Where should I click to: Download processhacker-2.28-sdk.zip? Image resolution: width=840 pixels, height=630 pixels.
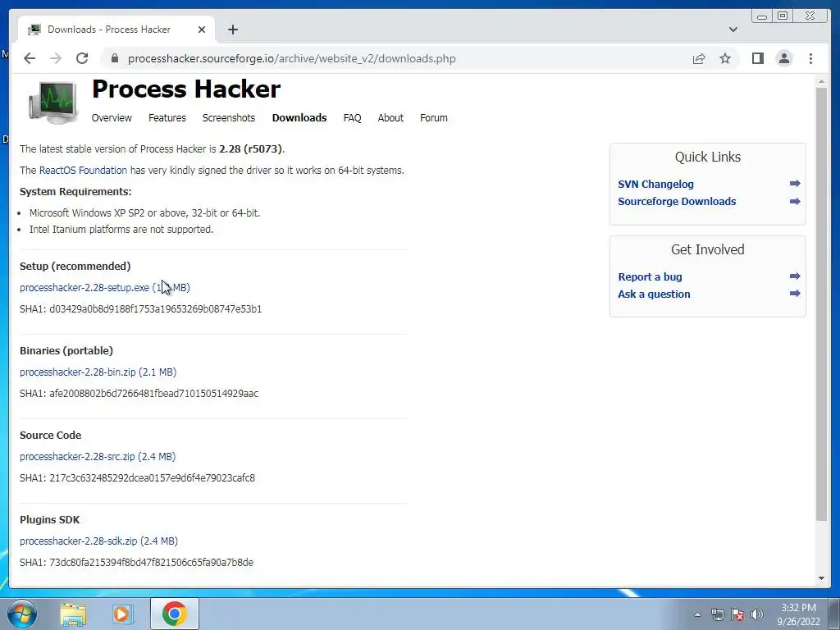(98, 541)
